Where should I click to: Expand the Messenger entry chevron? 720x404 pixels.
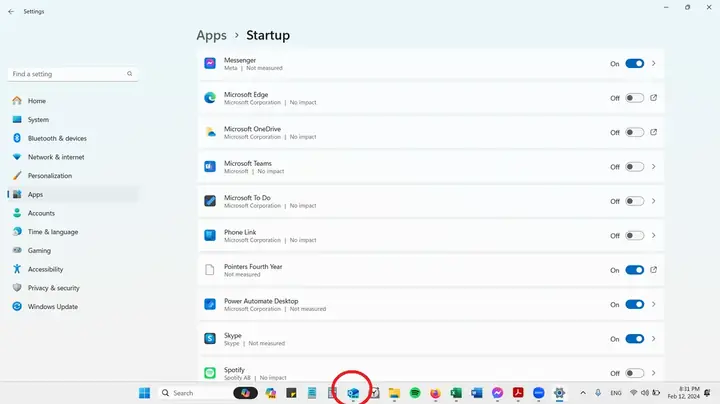[653, 63]
